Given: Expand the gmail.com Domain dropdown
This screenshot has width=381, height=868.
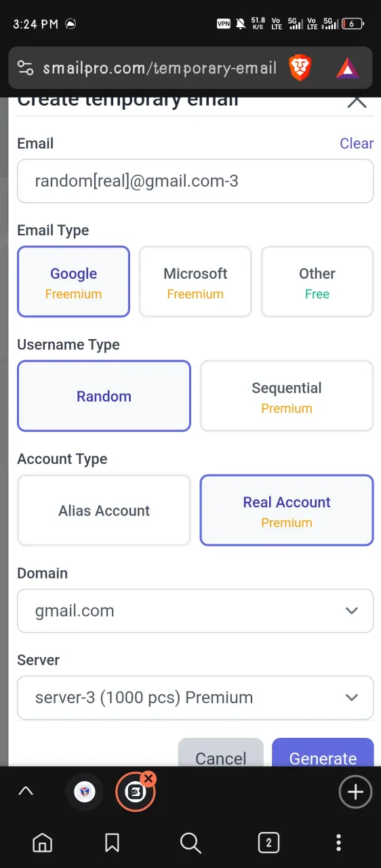Looking at the screenshot, I should [195, 611].
